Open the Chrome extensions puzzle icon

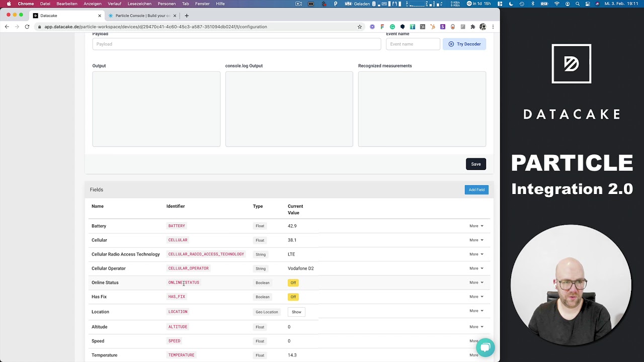point(473,27)
